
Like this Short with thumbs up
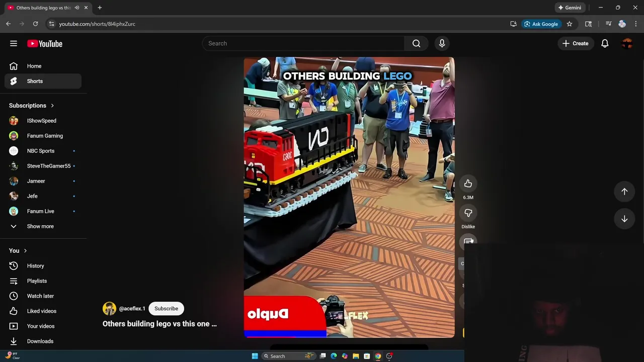click(x=468, y=184)
